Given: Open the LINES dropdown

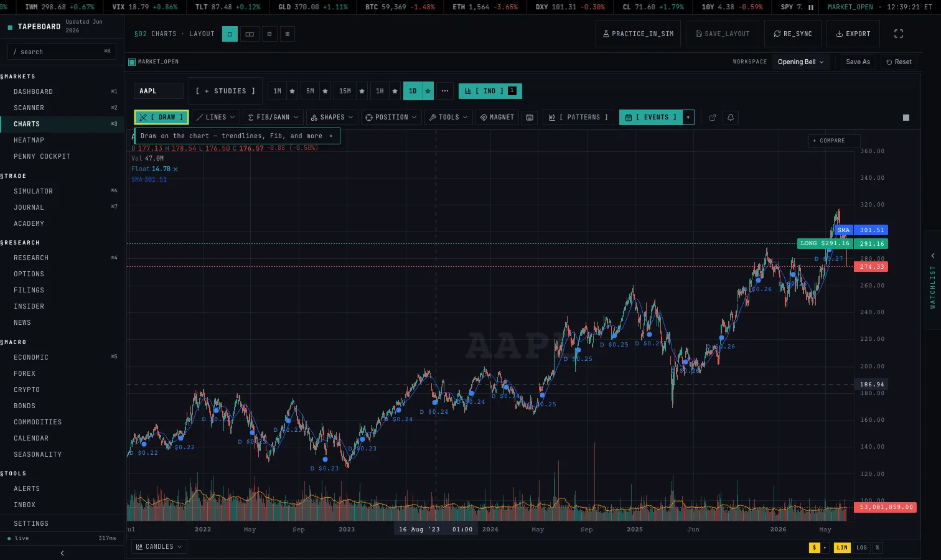Looking at the screenshot, I should [x=215, y=117].
